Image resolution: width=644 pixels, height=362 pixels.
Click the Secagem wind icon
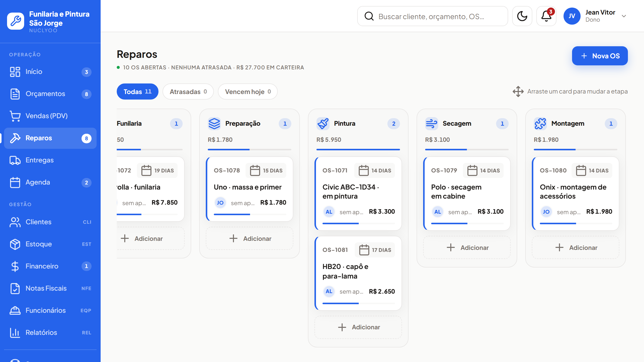click(x=432, y=123)
